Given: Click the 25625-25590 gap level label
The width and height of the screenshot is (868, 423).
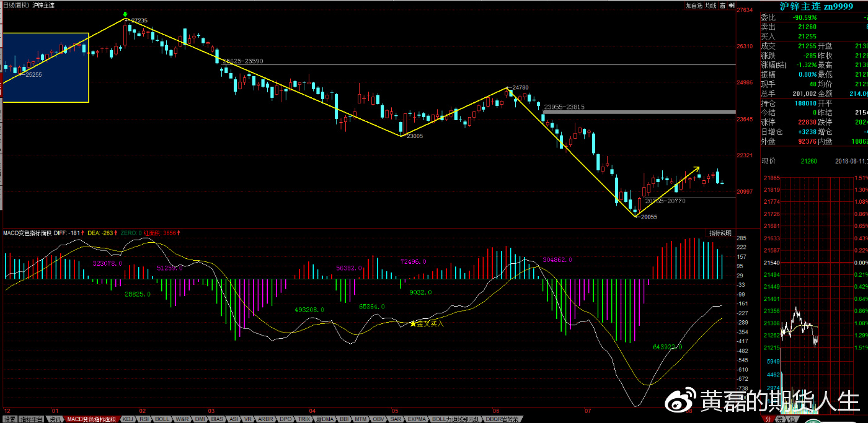Looking at the screenshot, I should pyautogui.click(x=243, y=61).
